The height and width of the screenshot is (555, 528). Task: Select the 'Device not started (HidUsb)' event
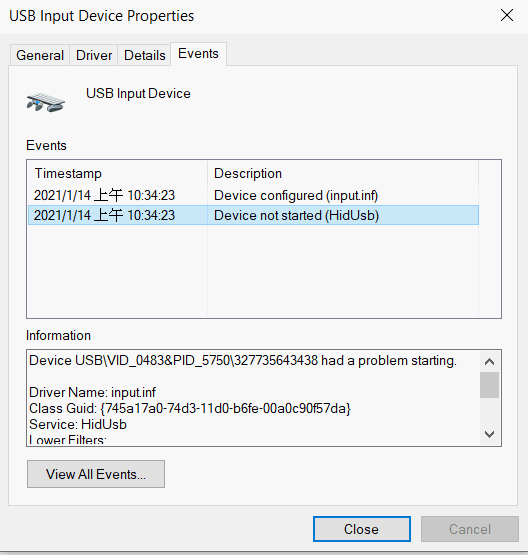tap(253, 215)
